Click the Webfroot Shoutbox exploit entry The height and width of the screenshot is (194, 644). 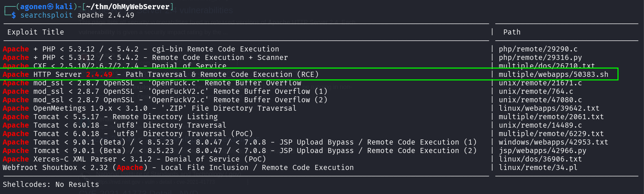(178, 168)
